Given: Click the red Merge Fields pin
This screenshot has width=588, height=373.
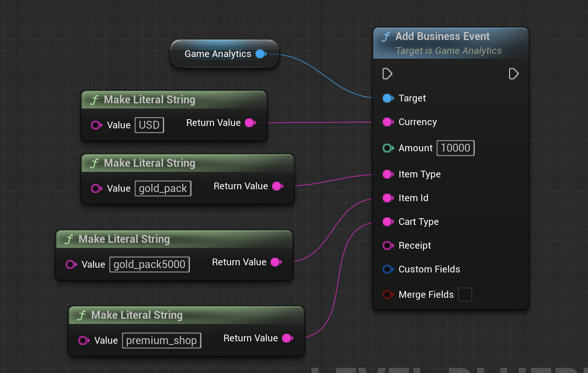Looking at the screenshot, I should 388,295.
